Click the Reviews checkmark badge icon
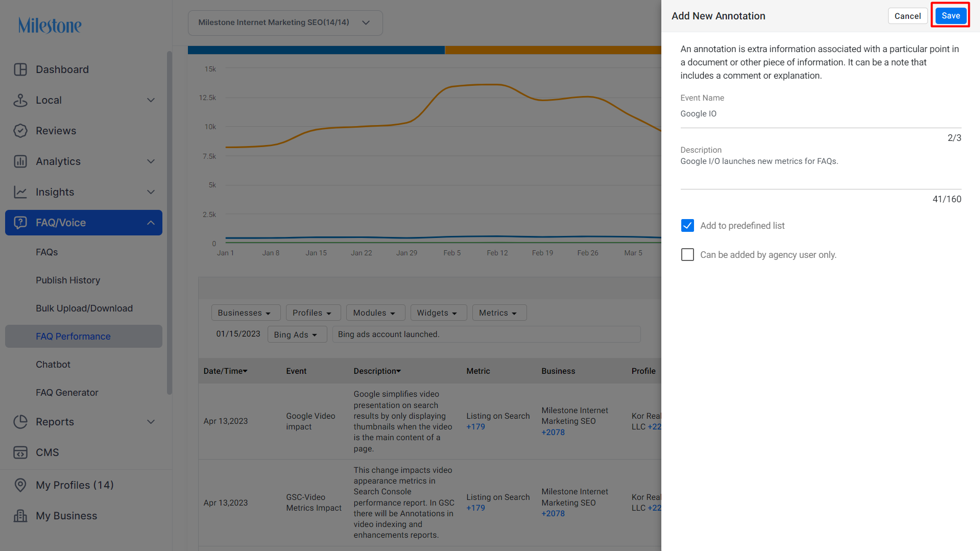Image resolution: width=980 pixels, height=551 pixels. tap(20, 131)
